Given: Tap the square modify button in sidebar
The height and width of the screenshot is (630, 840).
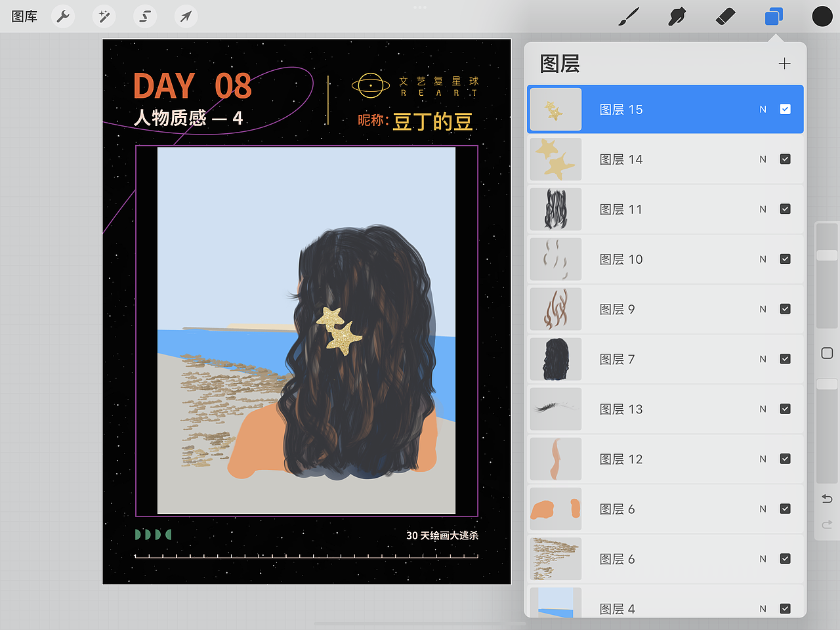Looking at the screenshot, I should click(x=827, y=353).
